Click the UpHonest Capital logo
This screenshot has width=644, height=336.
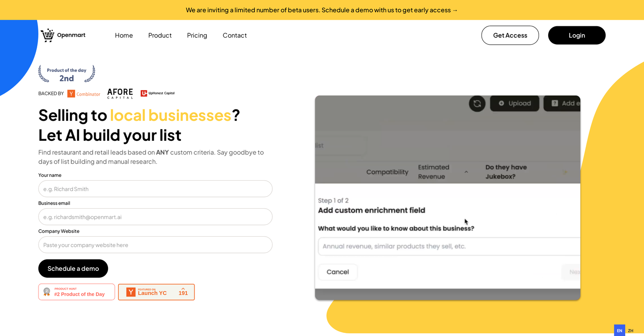pos(157,93)
